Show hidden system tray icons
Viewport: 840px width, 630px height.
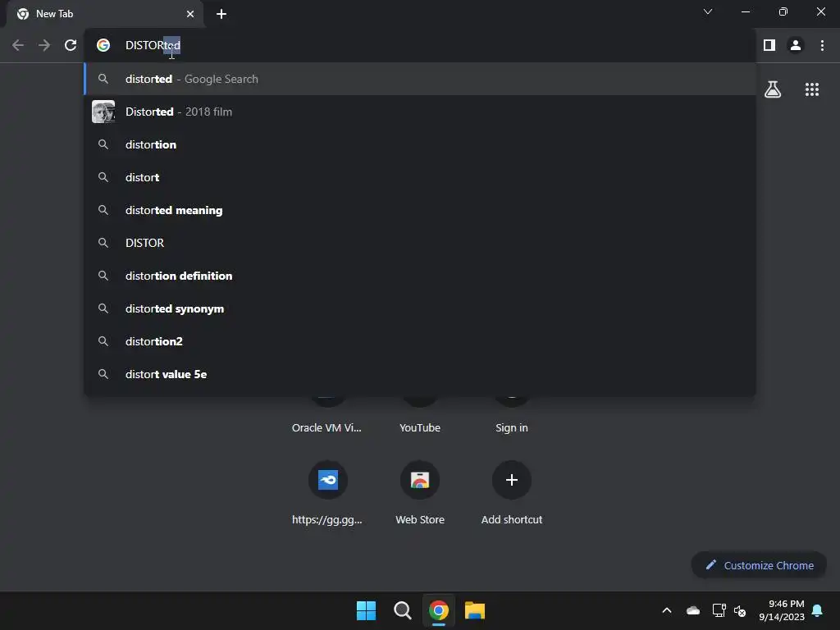point(667,610)
